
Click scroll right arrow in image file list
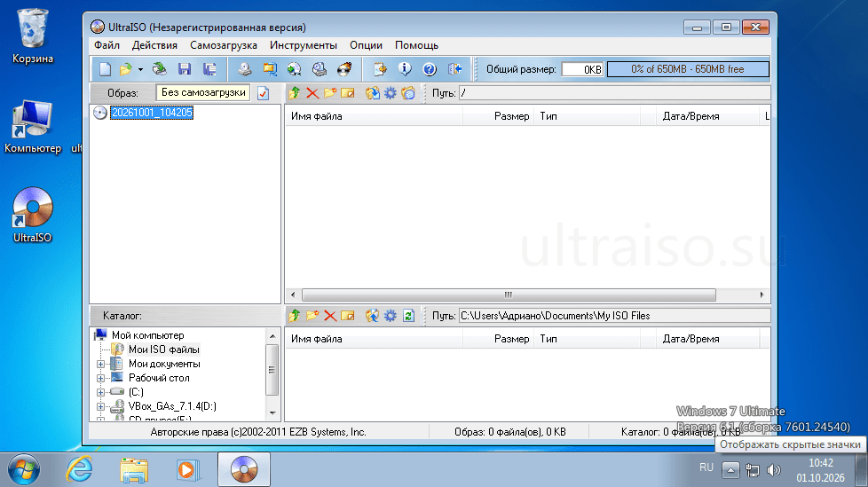pos(762,295)
